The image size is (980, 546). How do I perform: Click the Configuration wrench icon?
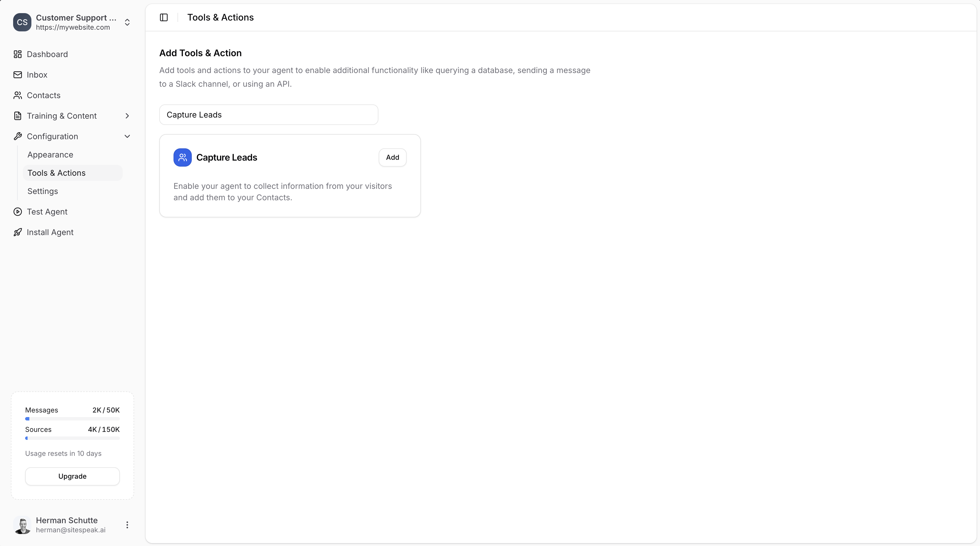pos(17,136)
